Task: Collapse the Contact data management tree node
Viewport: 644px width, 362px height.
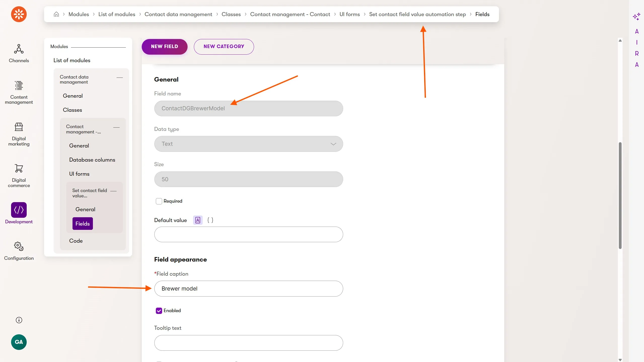Action: point(120,78)
